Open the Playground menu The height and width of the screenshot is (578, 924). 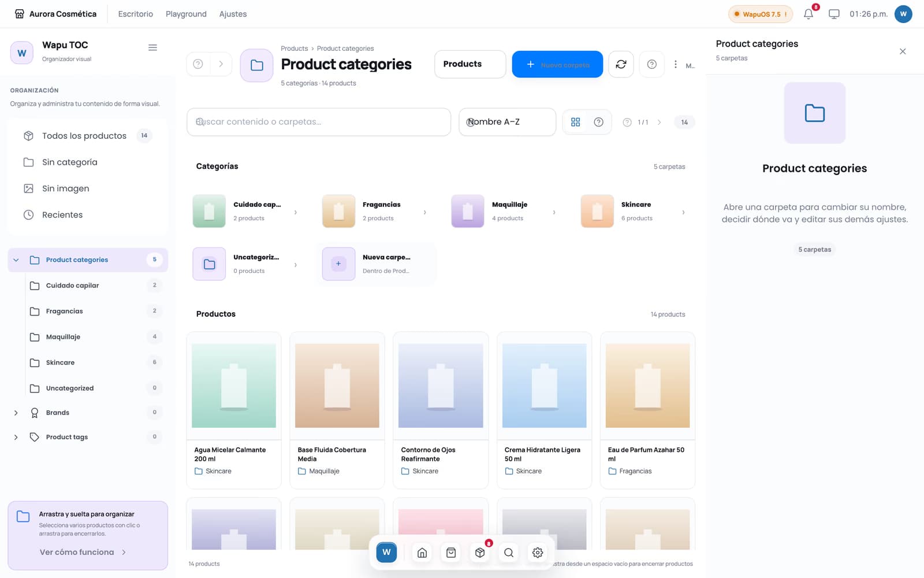[x=186, y=14]
